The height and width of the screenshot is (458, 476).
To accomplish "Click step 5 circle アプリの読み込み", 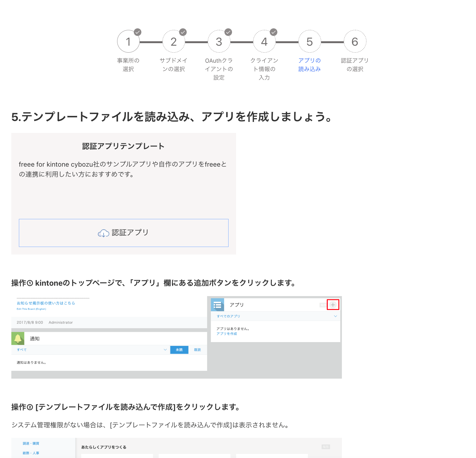I will (x=310, y=42).
